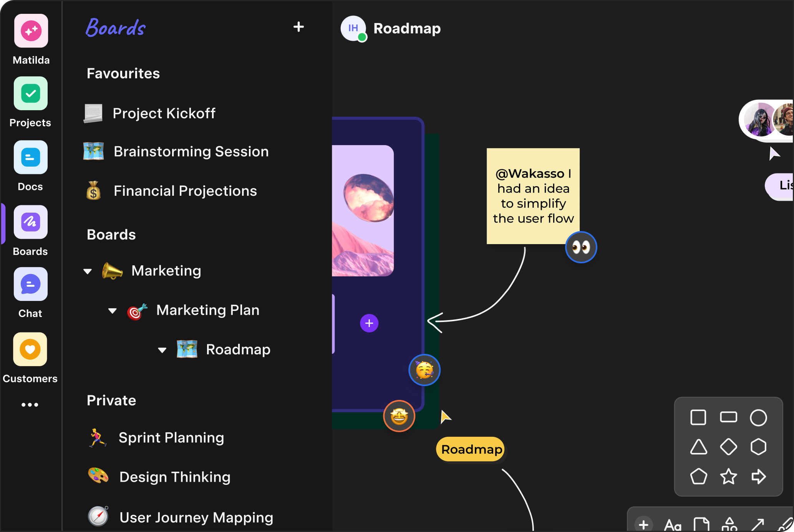Viewport: 794px width, 532px height.
Task: Collapse the Roadmap tree arrow
Action: 162,350
